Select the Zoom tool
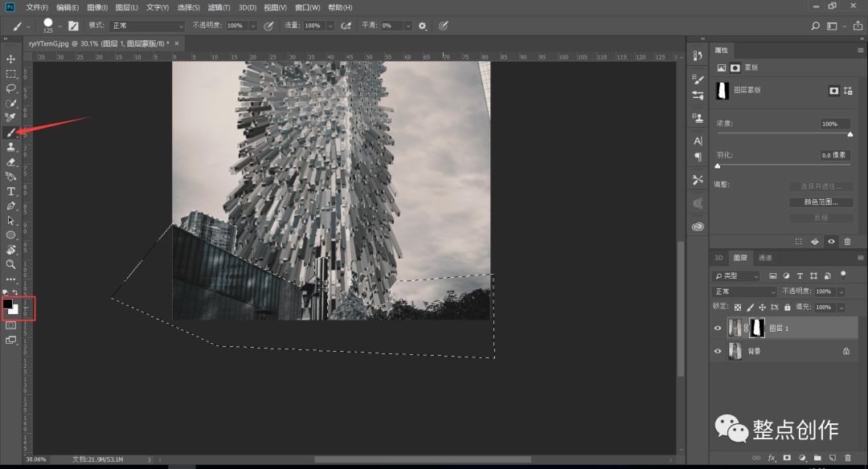The height and width of the screenshot is (469, 868). (x=10, y=264)
